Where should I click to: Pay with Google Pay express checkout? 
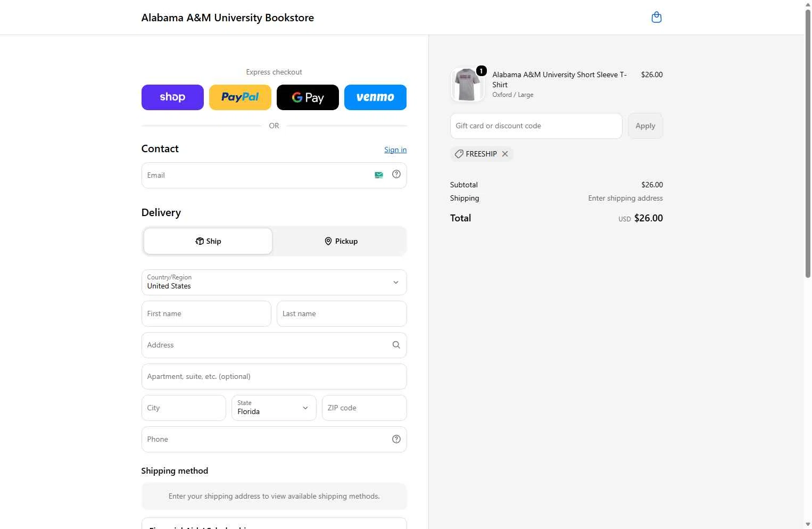[308, 97]
